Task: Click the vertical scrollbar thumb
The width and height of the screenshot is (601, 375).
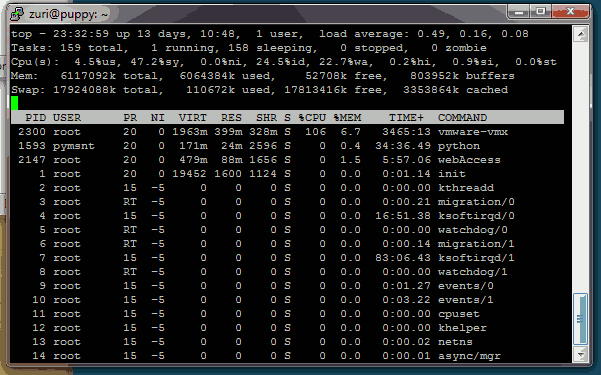Action: [580, 319]
